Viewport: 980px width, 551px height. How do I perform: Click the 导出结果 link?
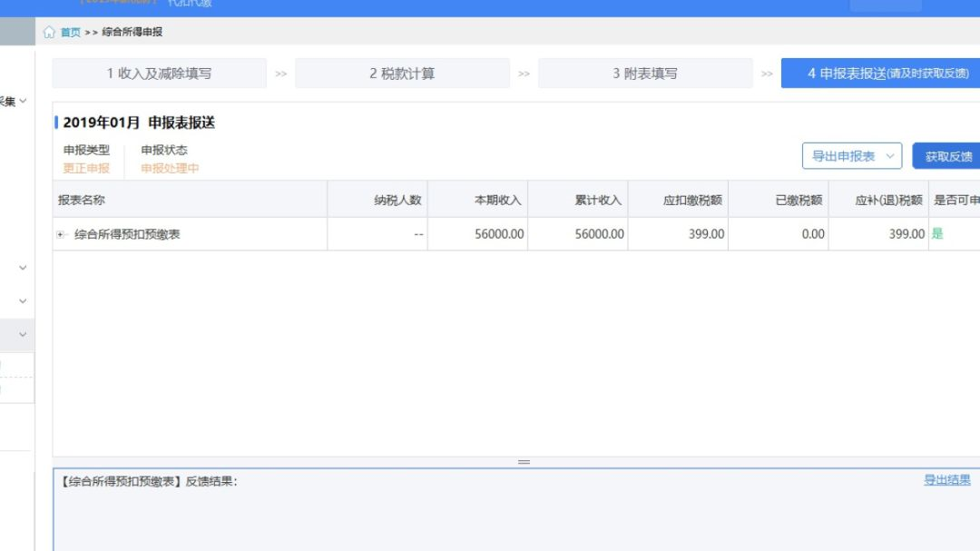946,480
